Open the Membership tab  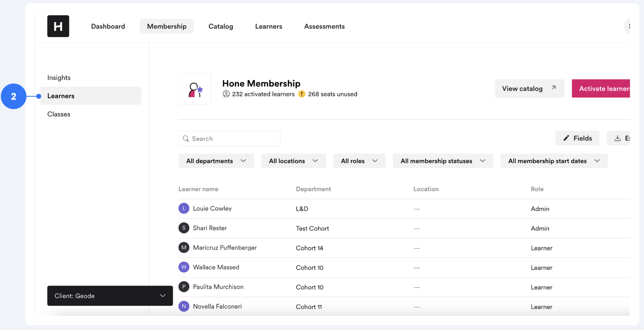coord(167,26)
